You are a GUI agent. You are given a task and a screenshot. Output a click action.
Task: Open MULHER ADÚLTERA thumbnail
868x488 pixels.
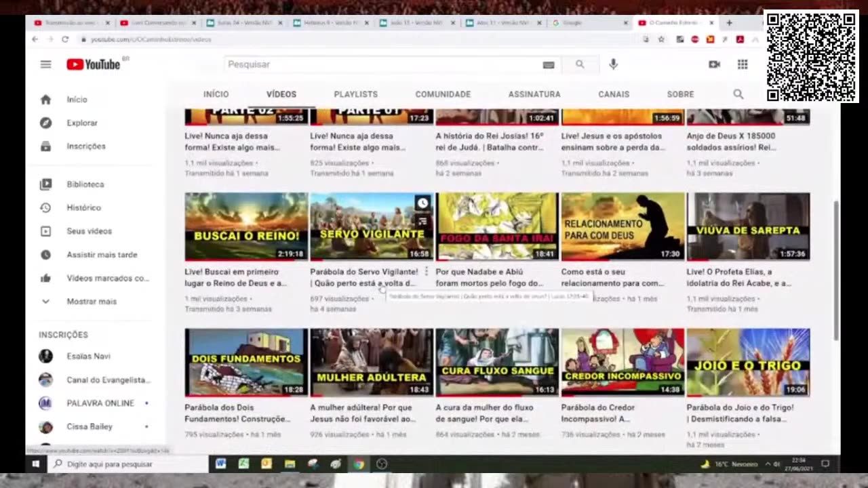tap(372, 363)
